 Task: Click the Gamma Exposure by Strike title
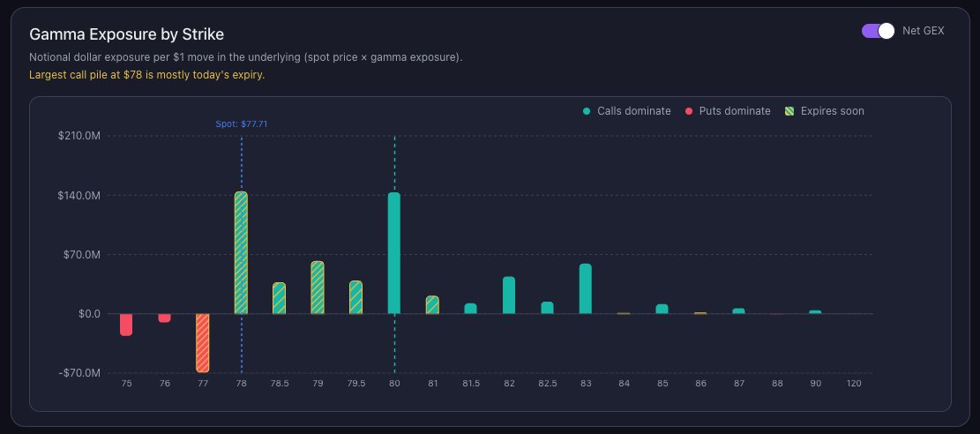click(126, 34)
